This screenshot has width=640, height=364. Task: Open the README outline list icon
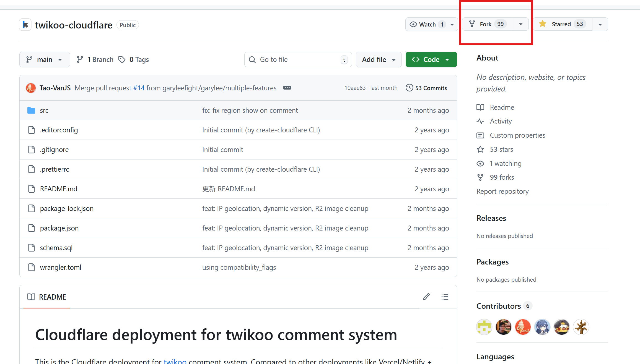click(x=445, y=297)
